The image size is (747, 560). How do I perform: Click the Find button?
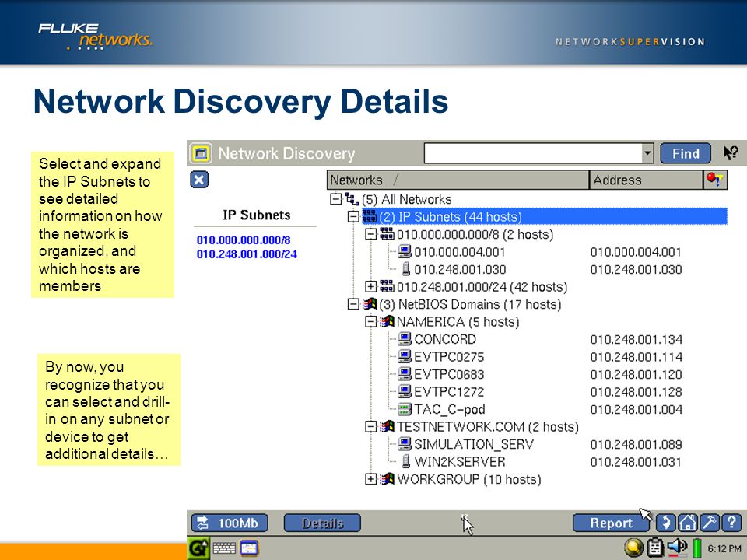pyautogui.click(x=686, y=153)
